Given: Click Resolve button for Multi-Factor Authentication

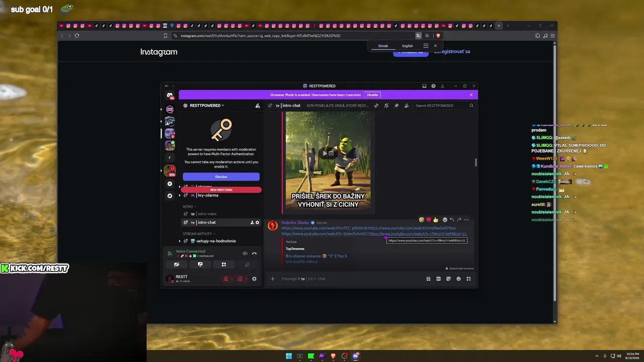Looking at the screenshot, I should [x=221, y=177].
